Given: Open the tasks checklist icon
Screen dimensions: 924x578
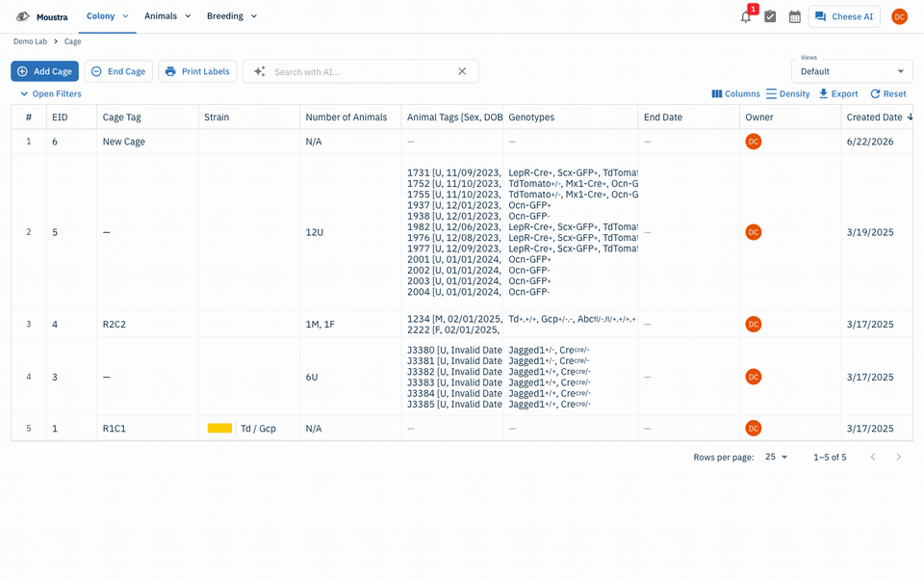Looking at the screenshot, I should 770,16.
